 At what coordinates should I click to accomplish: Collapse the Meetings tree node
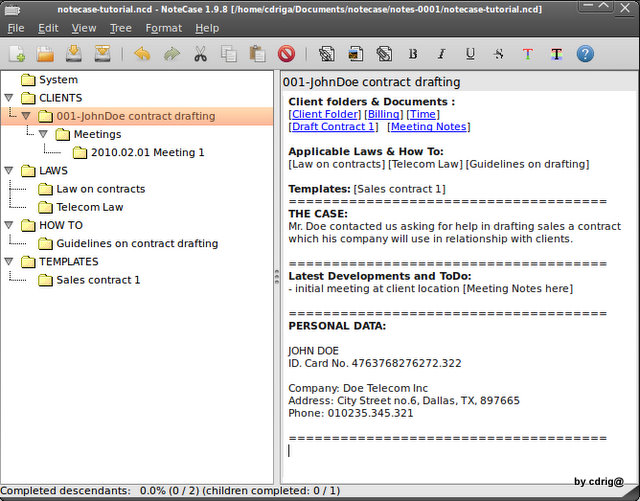(43, 134)
